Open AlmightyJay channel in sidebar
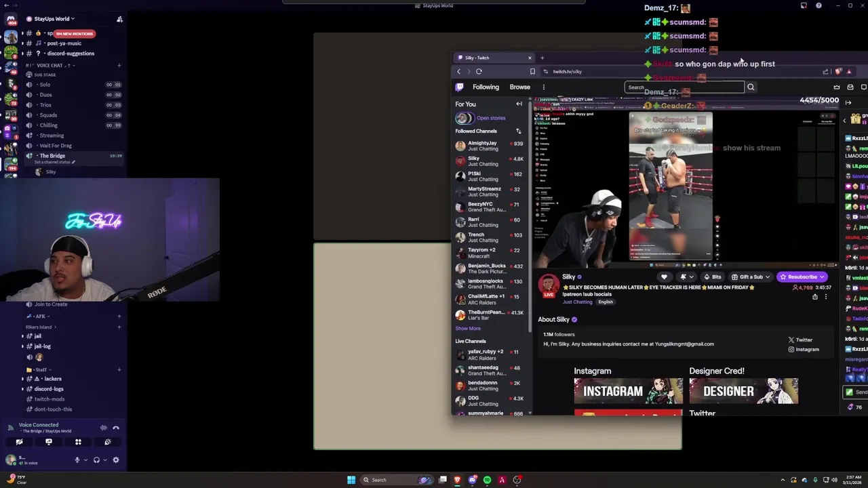Viewport: 868px width, 488px height. click(x=491, y=146)
